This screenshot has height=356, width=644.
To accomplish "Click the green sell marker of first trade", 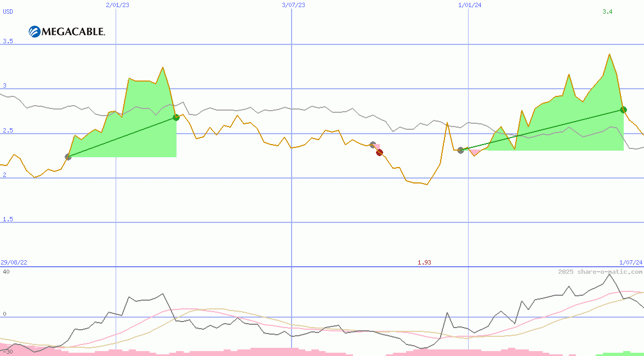I will click(x=176, y=117).
